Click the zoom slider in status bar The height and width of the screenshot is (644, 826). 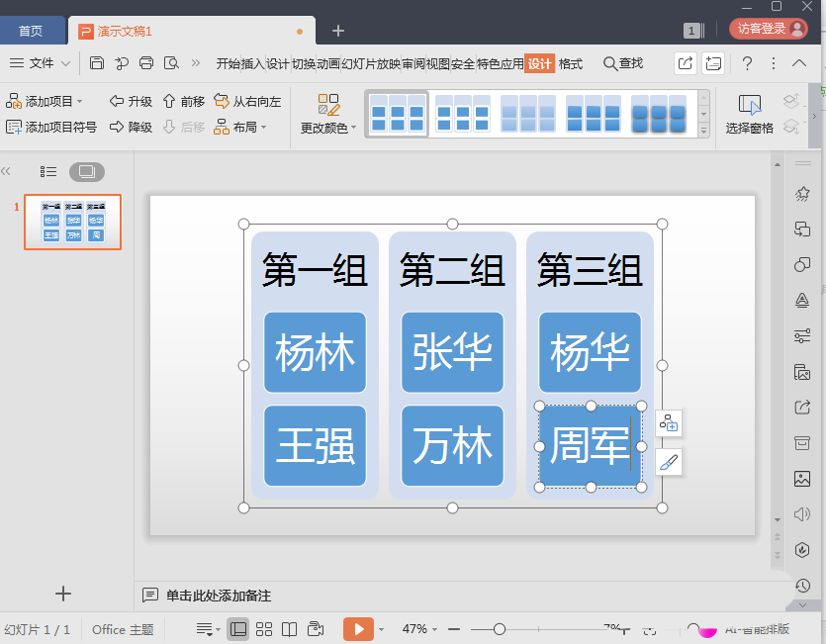click(500, 629)
